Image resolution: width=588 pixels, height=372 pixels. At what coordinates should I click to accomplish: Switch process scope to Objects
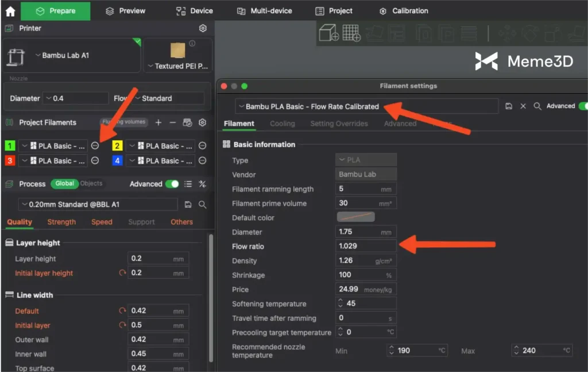pos(91,183)
